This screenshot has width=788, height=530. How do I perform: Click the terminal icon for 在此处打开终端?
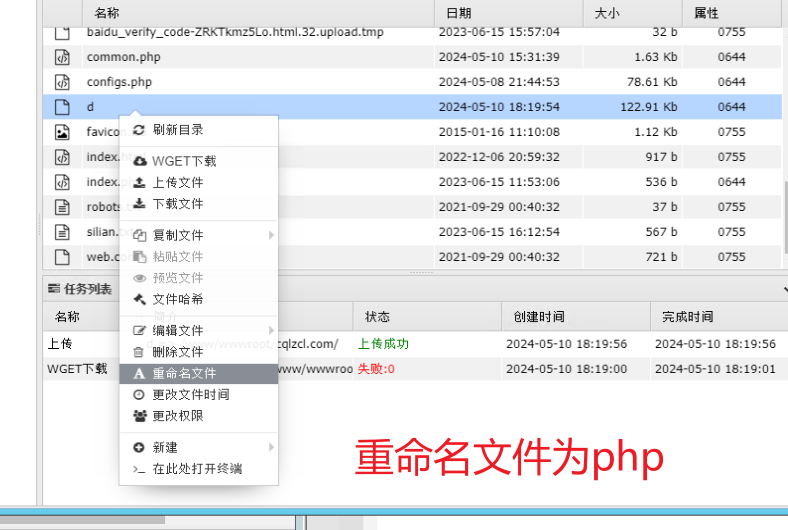coord(139,469)
